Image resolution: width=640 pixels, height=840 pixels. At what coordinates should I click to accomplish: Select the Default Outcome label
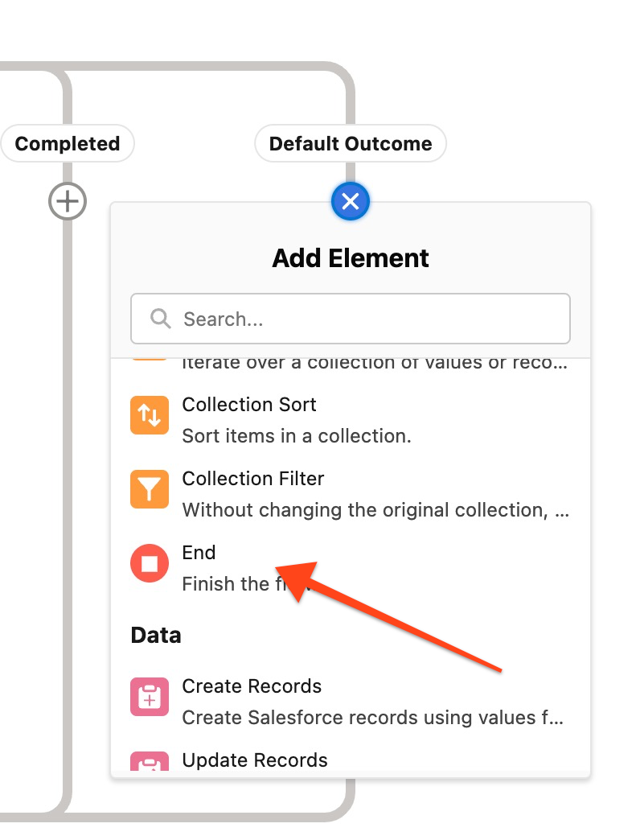coord(350,143)
